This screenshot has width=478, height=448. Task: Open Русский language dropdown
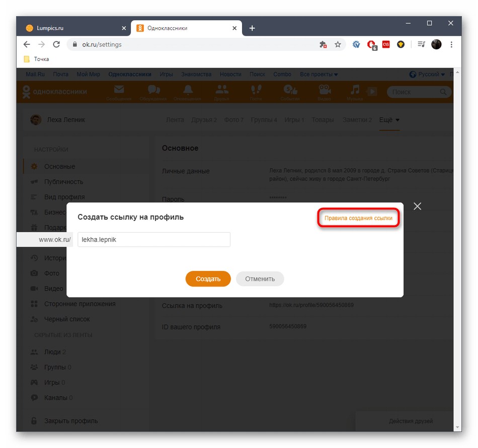427,74
